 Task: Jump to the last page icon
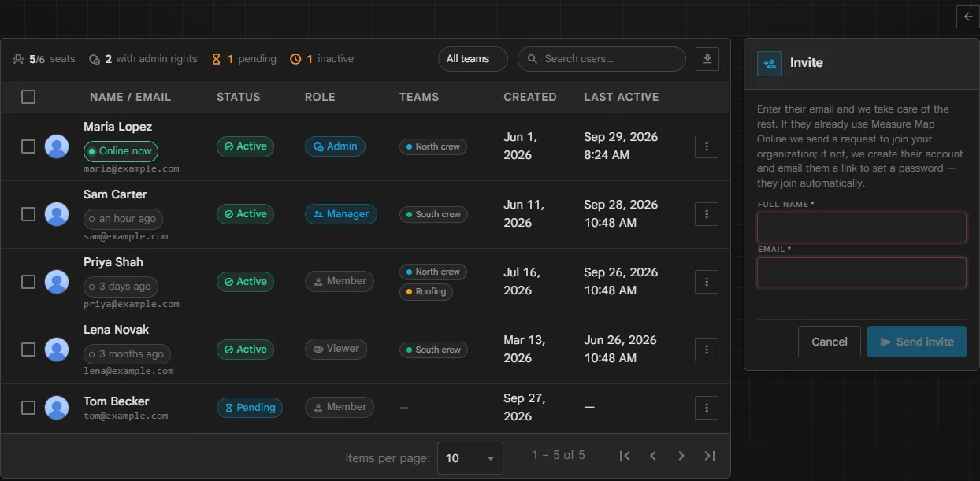tap(710, 456)
